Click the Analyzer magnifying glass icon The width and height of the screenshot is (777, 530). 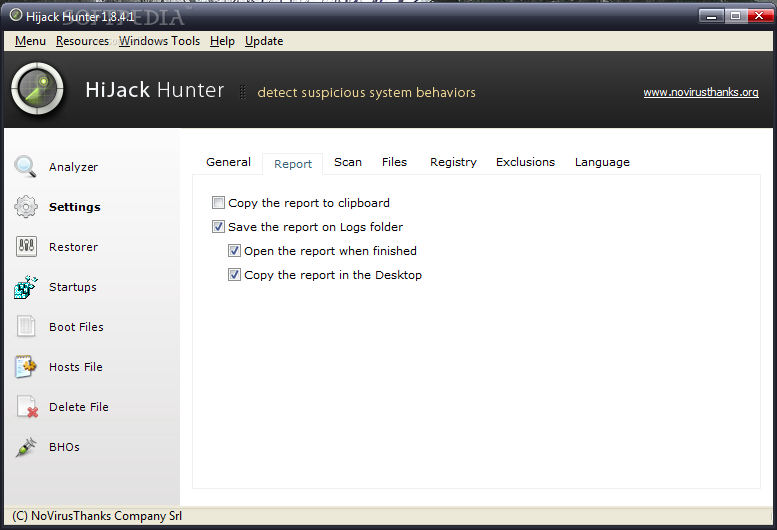pos(25,166)
